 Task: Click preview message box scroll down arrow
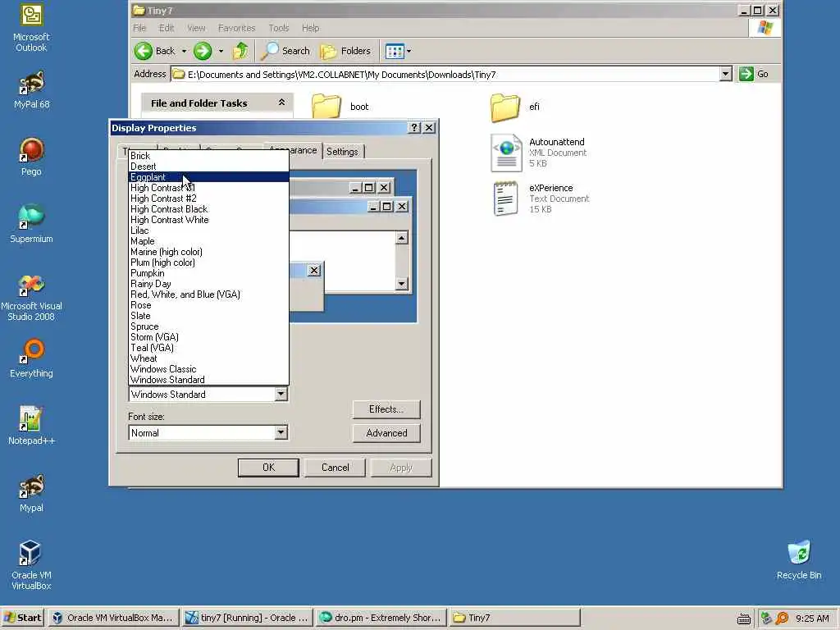[401, 284]
